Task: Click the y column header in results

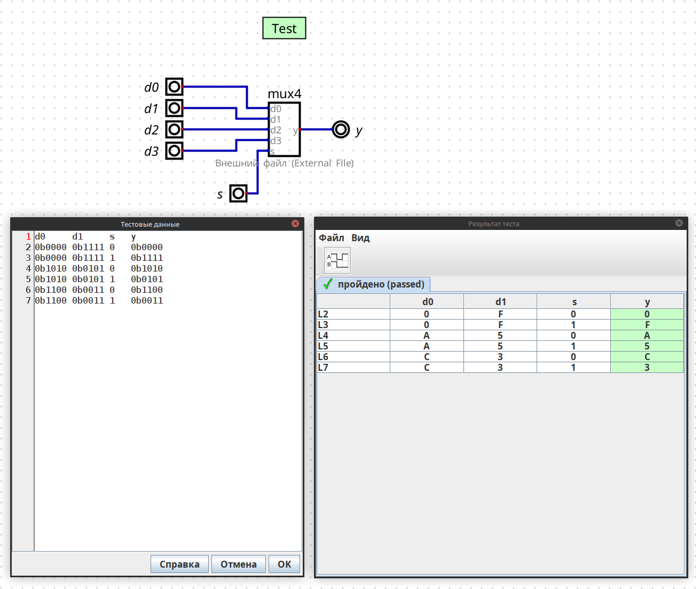Action: pyautogui.click(x=647, y=301)
